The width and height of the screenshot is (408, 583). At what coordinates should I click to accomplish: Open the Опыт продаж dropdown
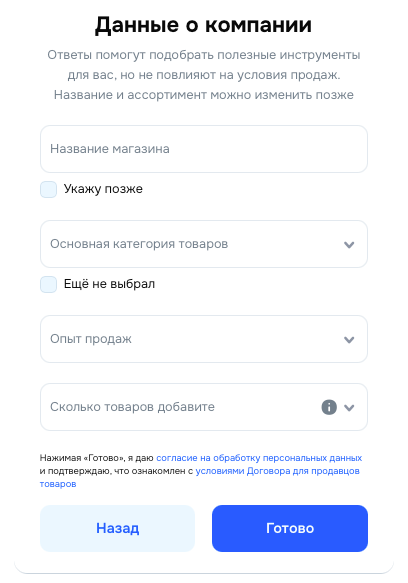(204, 339)
